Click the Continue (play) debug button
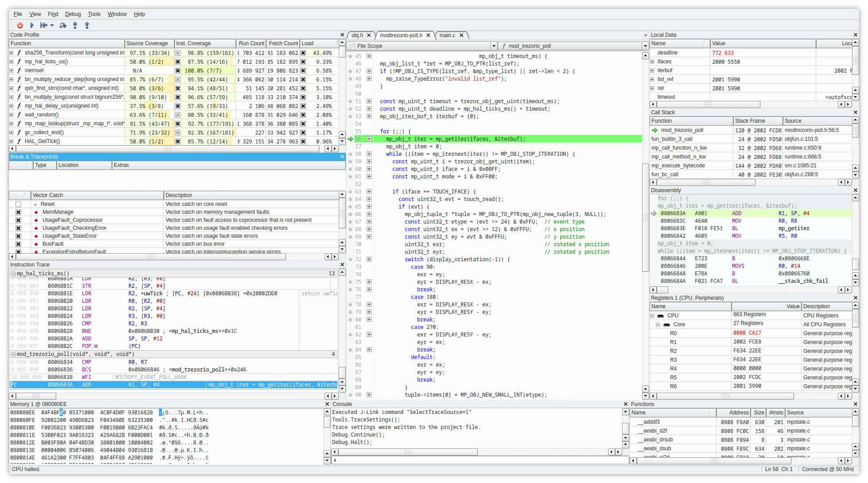Screen dimensions: 868x483 tap(32, 25)
